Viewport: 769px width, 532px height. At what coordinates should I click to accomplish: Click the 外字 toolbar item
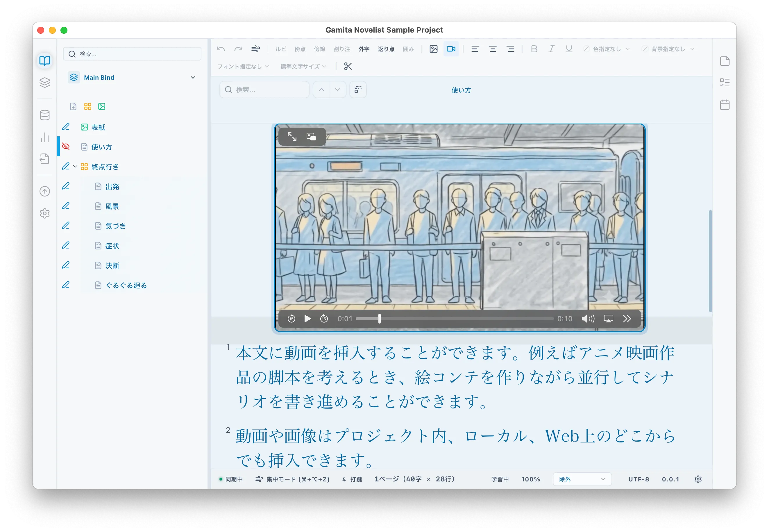tap(364, 49)
